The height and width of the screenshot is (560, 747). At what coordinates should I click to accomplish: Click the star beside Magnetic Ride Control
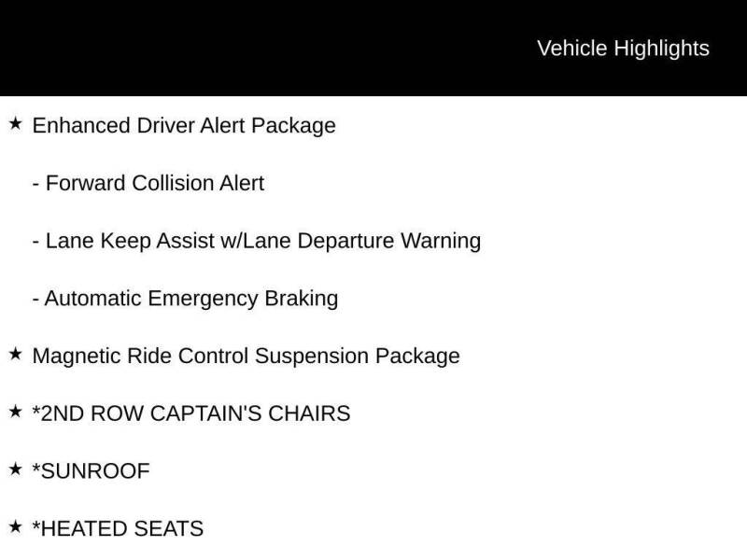coord(15,355)
